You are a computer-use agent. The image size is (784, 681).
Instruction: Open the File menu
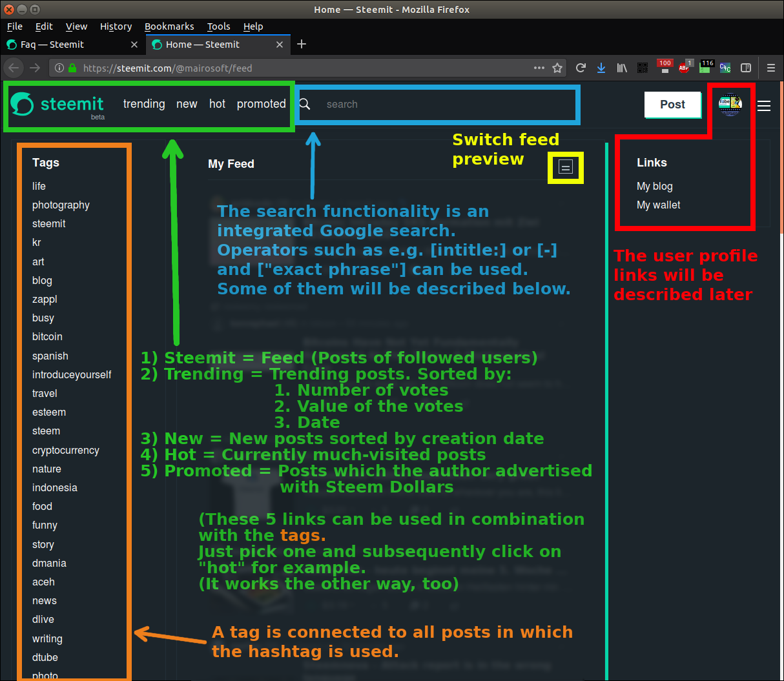point(15,26)
